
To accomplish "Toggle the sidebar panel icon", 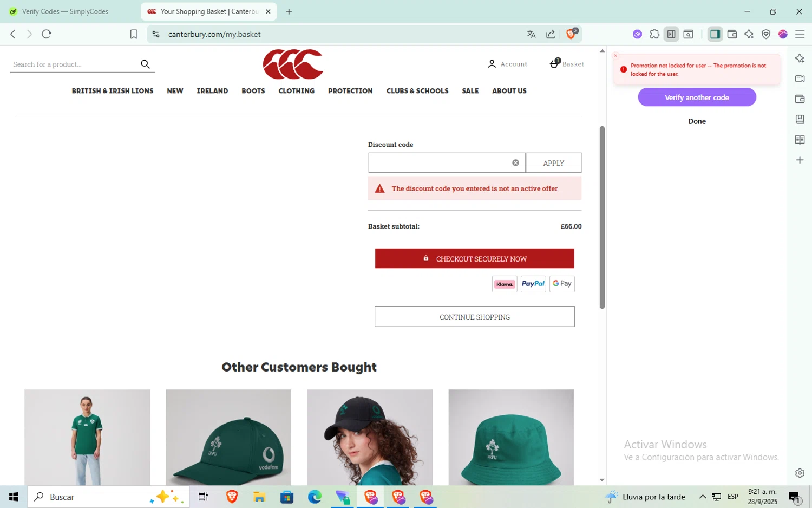I will (x=715, y=34).
